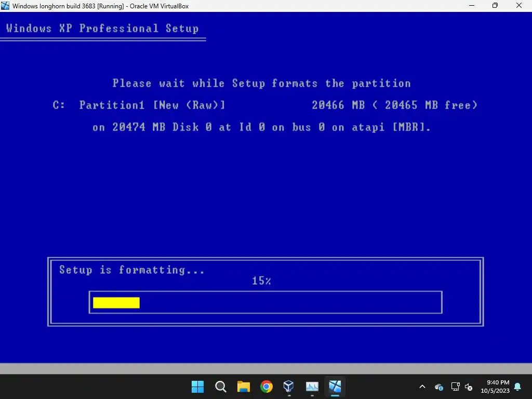Click the "Setup is formatting..." text
Viewport: 532px width, 399px height.
coord(132,270)
